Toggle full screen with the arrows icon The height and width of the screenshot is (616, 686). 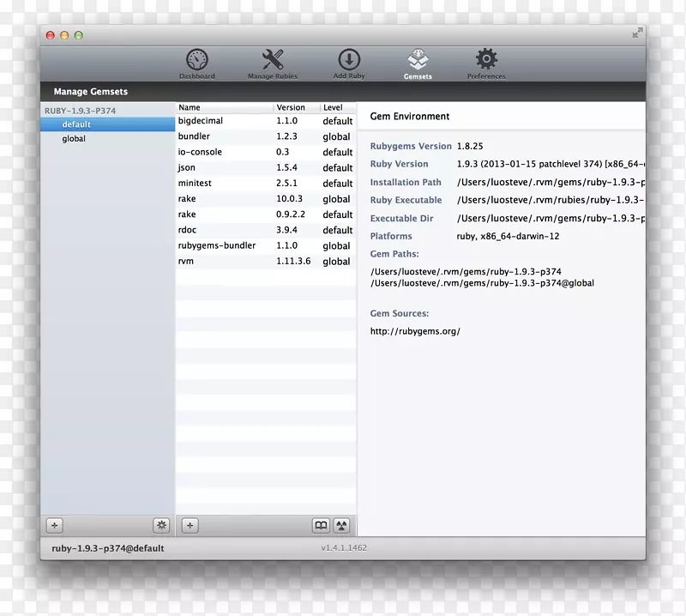click(637, 33)
